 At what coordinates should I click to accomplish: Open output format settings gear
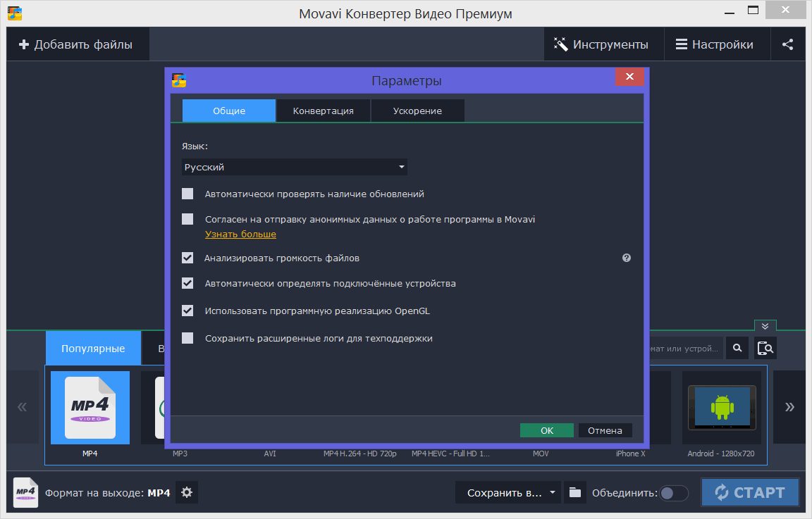click(187, 493)
